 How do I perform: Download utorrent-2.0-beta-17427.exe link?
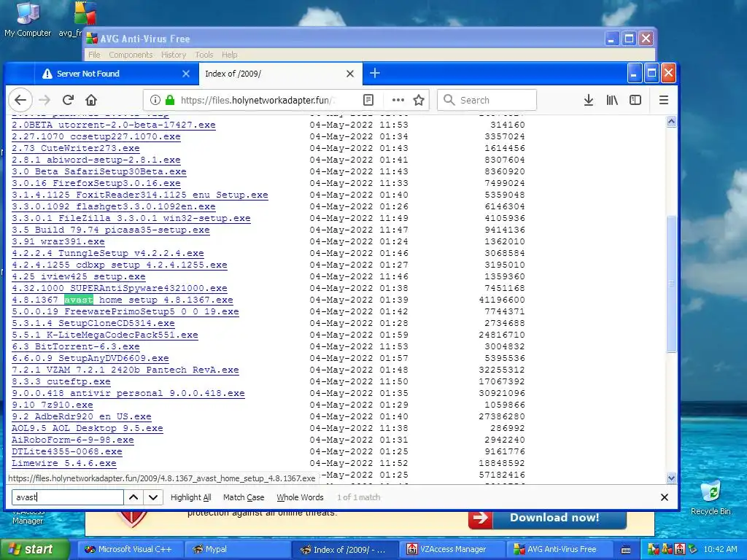[x=113, y=125]
